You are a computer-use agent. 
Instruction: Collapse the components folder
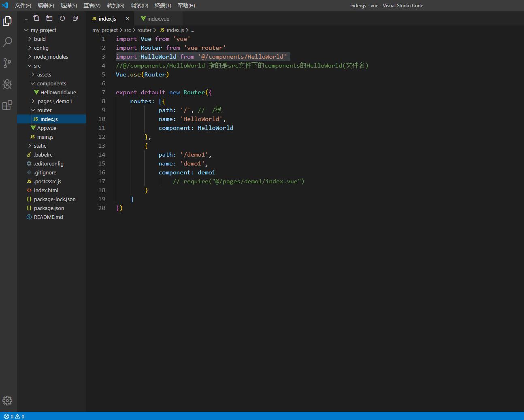tap(51, 83)
